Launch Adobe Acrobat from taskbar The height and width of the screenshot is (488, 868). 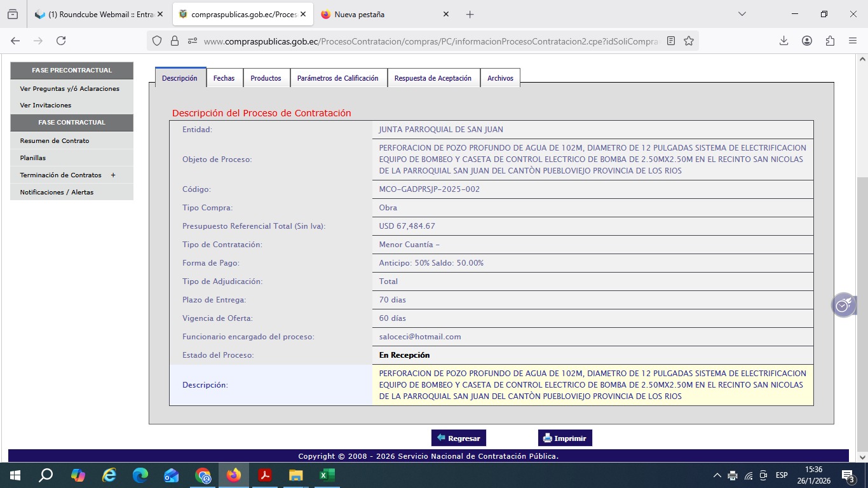[265, 475]
